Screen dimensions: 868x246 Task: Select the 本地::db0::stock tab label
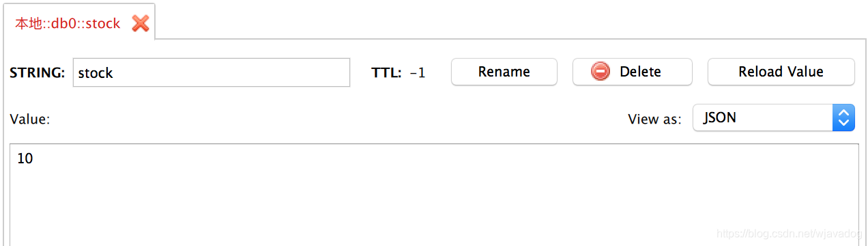pyautogui.click(x=68, y=23)
